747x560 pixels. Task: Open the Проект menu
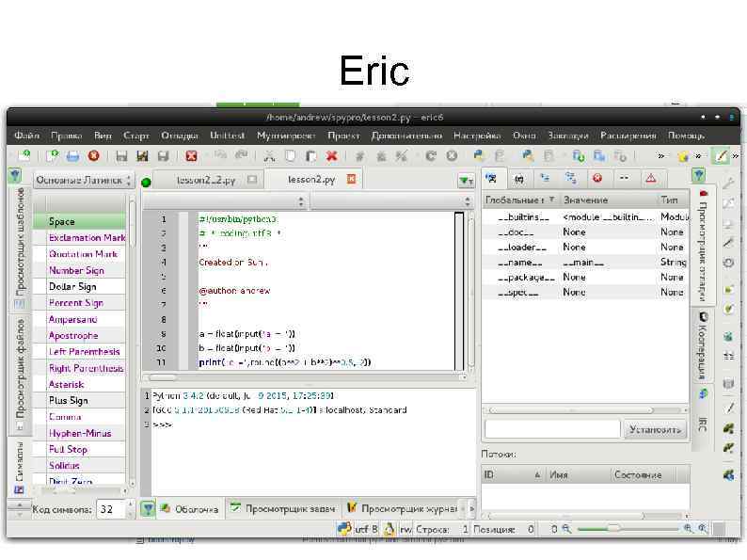click(x=343, y=136)
